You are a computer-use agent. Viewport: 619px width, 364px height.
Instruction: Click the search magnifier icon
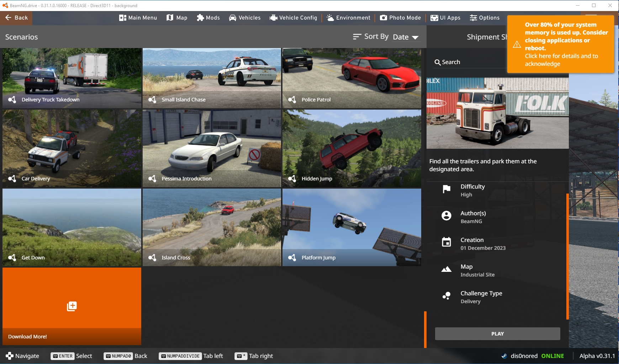(x=438, y=62)
